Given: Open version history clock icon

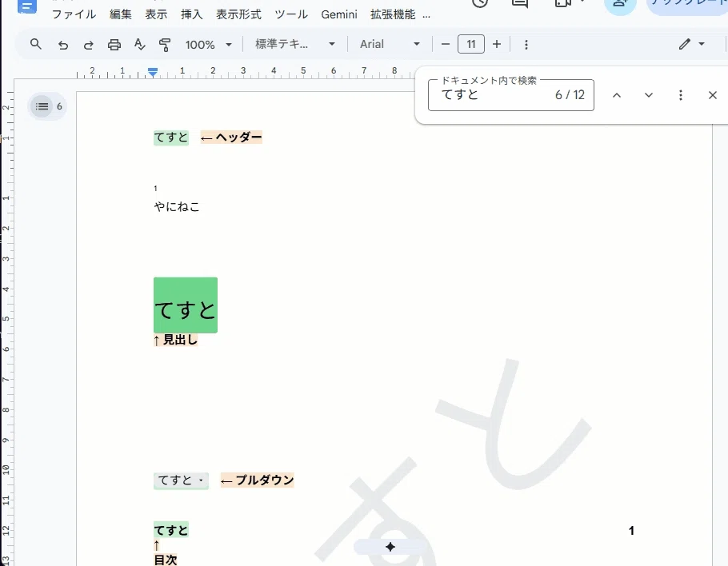Looking at the screenshot, I should tap(480, 2).
